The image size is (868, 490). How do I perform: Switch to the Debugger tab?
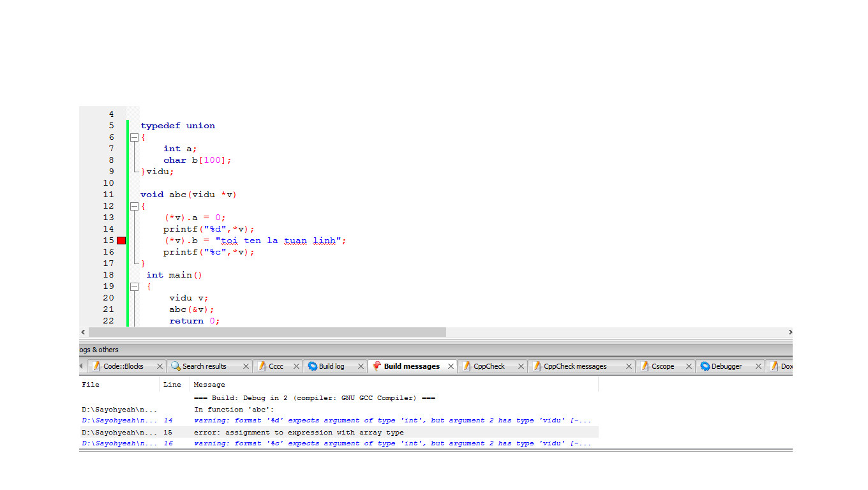coord(726,366)
